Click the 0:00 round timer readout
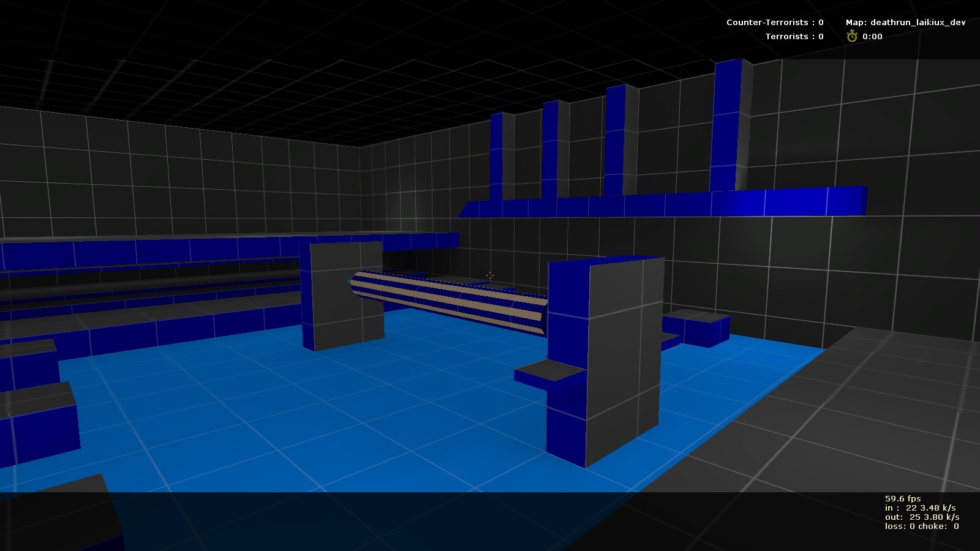 coord(872,37)
